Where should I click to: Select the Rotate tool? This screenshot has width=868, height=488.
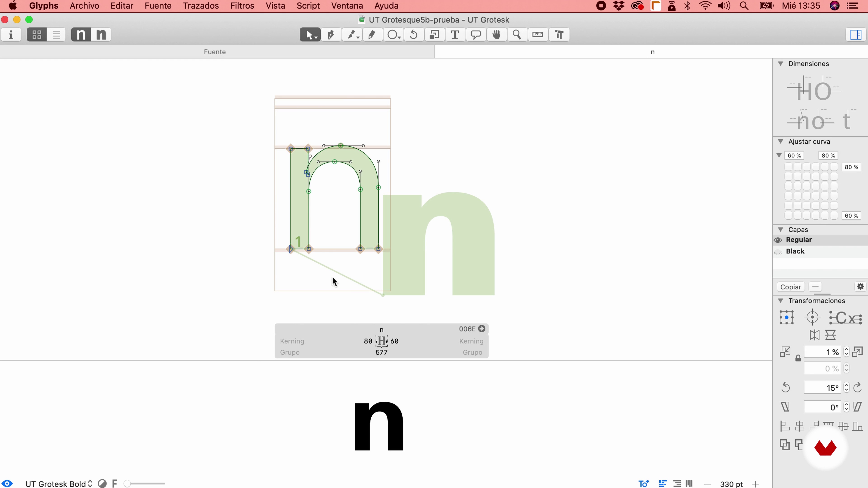413,35
